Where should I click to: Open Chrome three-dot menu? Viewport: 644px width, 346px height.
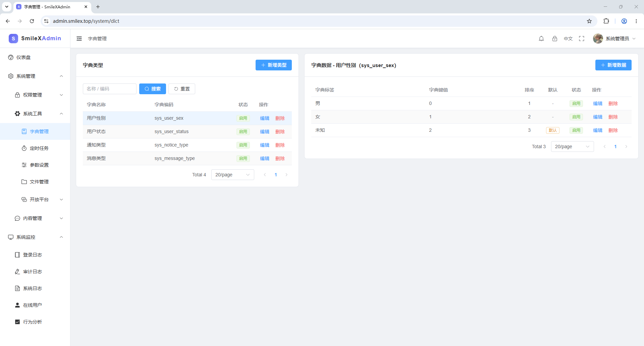point(636,21)
